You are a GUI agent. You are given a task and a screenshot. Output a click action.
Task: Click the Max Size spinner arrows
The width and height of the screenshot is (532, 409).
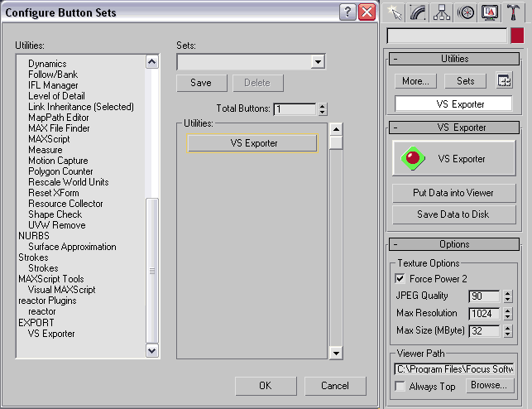pos(507,330)
